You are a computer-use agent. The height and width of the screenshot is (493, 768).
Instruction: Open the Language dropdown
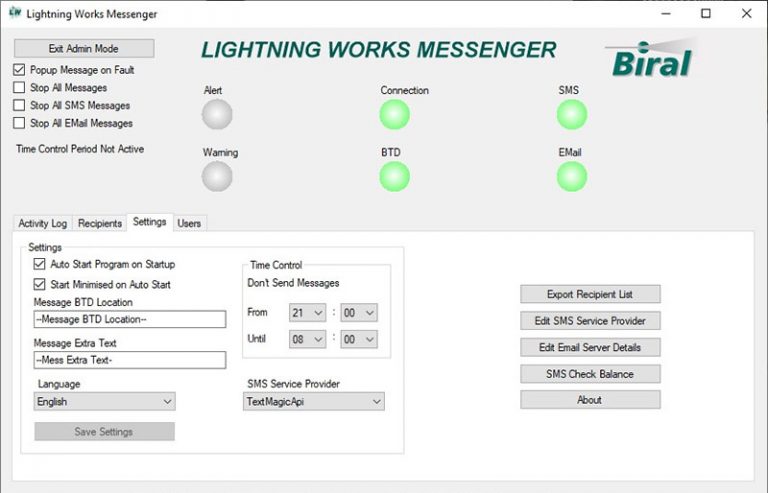[104, 402]
